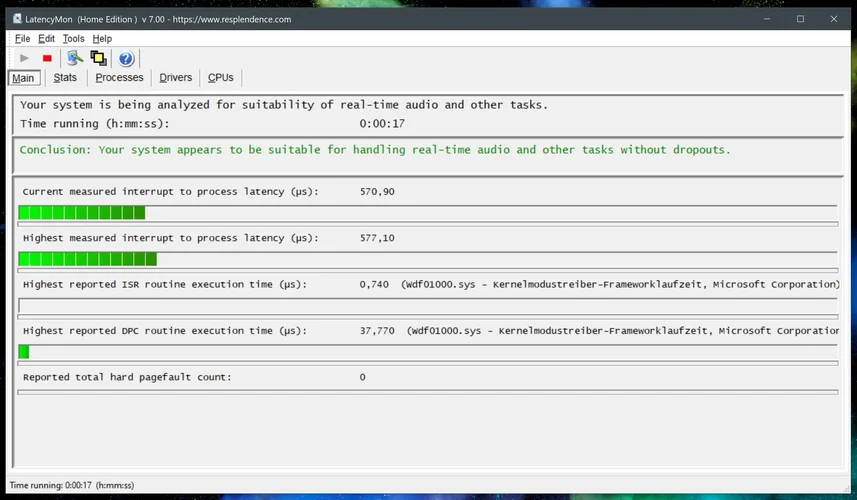Switch to the Processes tab
Viewport: 857px width, 500px height.
point(119,78)
